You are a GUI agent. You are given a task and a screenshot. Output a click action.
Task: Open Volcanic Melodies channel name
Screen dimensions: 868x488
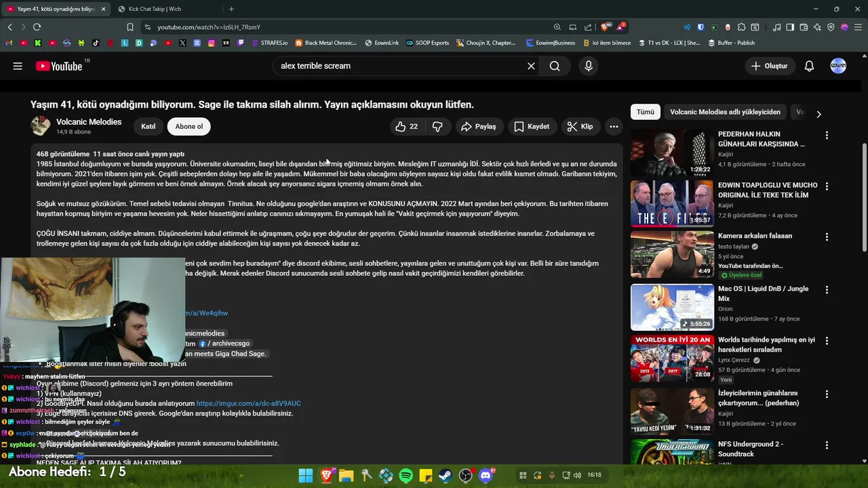89,122
